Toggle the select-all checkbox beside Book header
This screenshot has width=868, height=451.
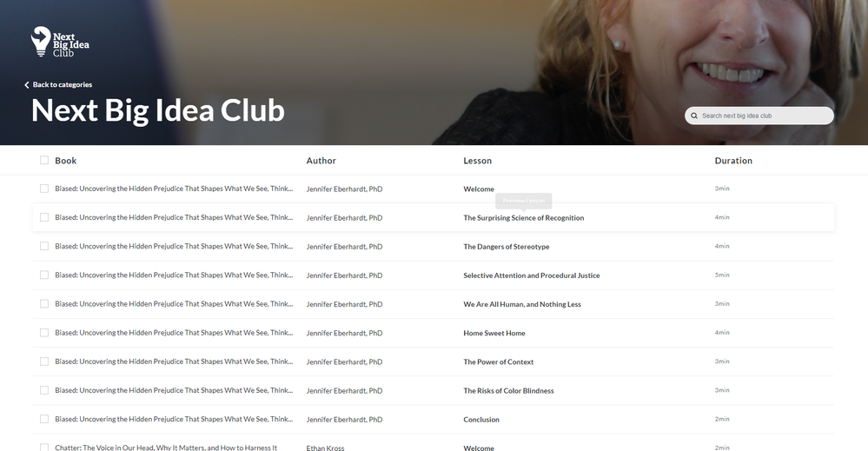(x=44, y=160)
